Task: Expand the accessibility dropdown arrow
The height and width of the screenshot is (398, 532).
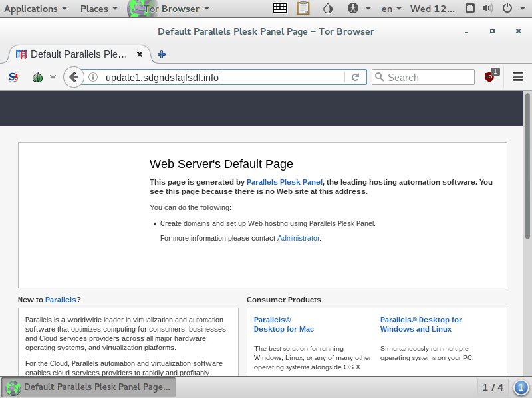Action: pyautogui.click(x=368, y=9)
